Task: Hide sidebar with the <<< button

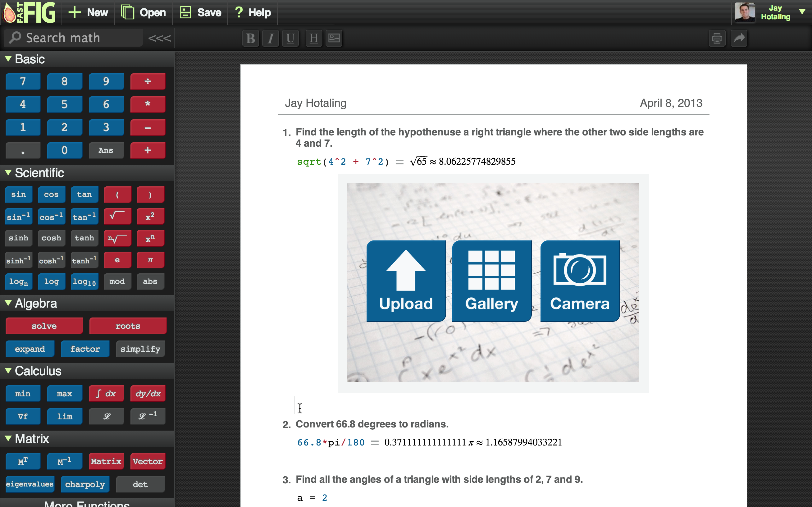Action: click(x=159, y=38)
